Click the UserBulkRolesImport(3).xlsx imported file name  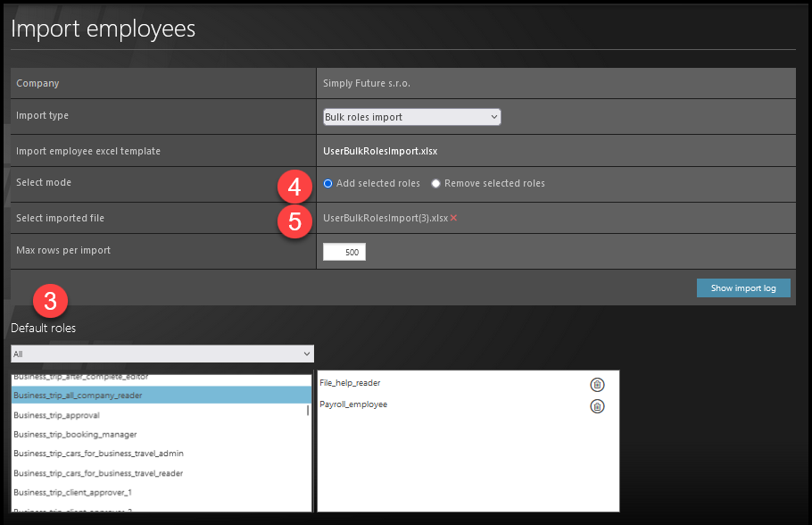[x=385, y=218]
